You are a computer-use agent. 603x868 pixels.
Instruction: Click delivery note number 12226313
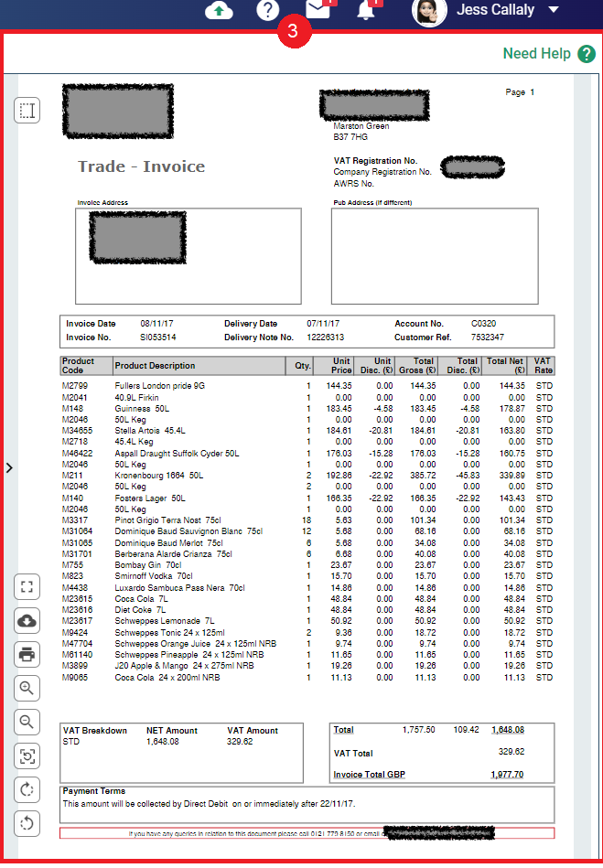coord(326,338)
